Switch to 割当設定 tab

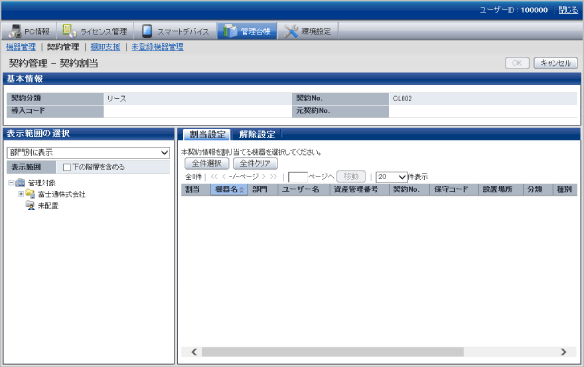207,135
